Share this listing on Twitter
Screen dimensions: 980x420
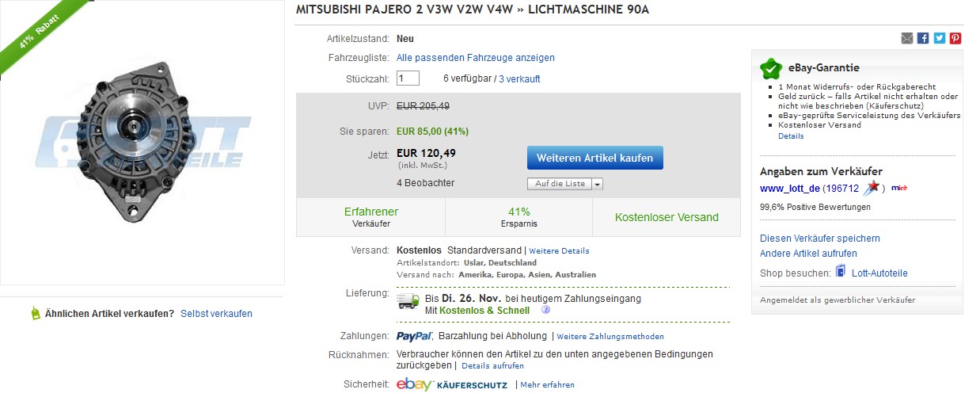click(x=940, y=38)
